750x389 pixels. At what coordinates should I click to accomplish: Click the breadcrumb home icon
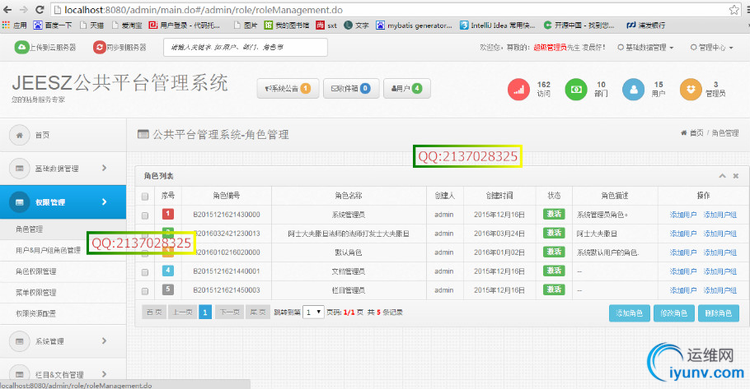point(684,133)
